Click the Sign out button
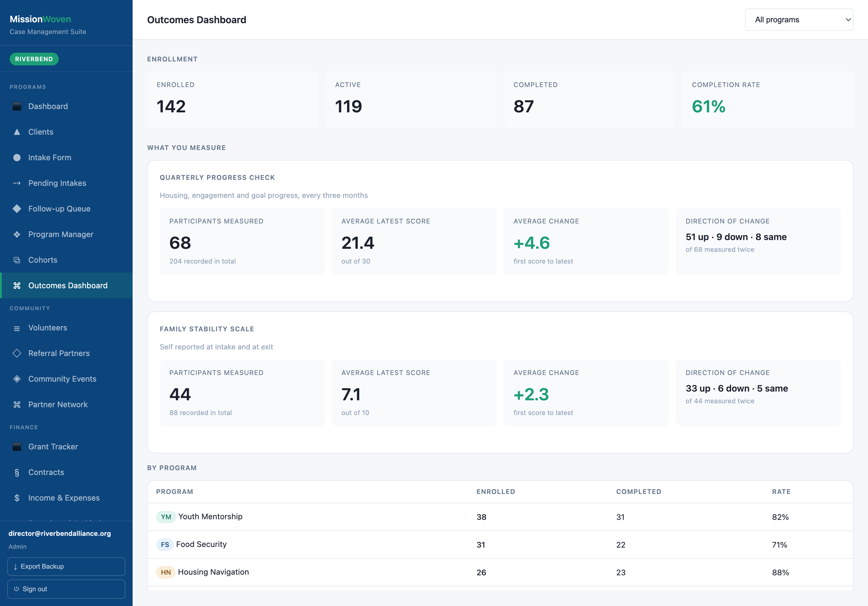This screenshot has width=868, height=606. click(x=66, y=589)
